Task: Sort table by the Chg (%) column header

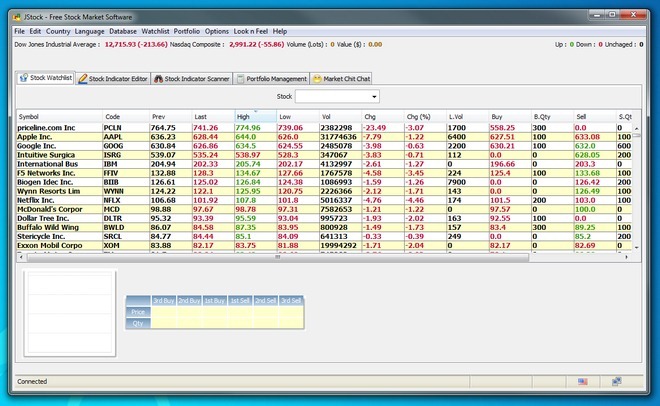Action: (425, 117)
